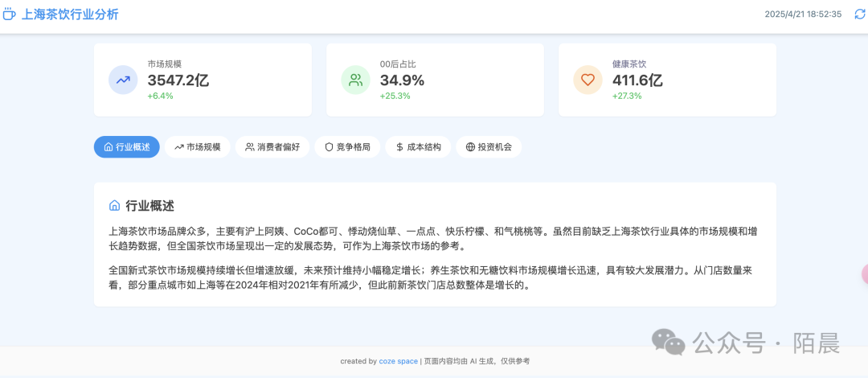The width and height of the screenshot is (868, 378).
Task: Click the WeChat logo in the watermark
Action: (x=668, y=342)
